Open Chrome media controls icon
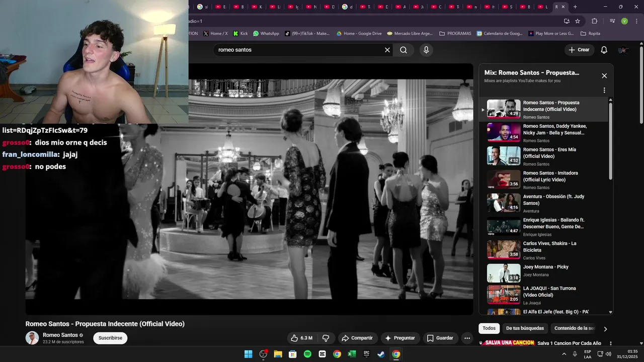The image size is (644, 362). point(612,21)
